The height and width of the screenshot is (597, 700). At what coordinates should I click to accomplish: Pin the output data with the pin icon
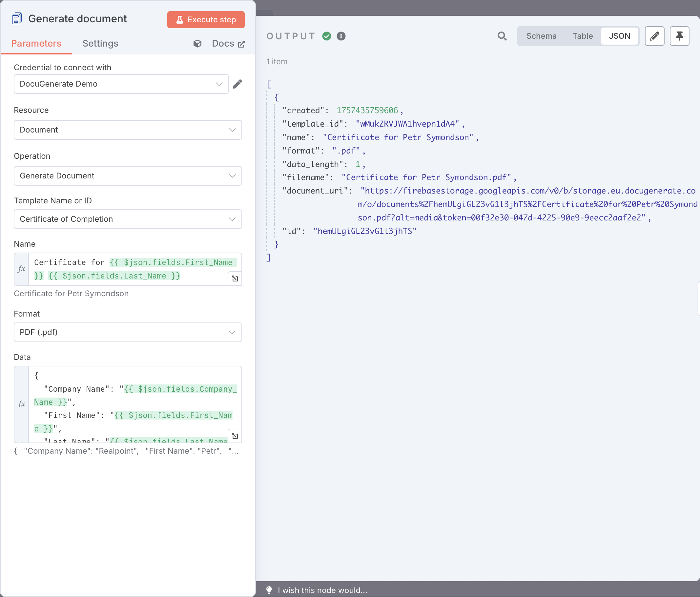(x=679, y=36)
